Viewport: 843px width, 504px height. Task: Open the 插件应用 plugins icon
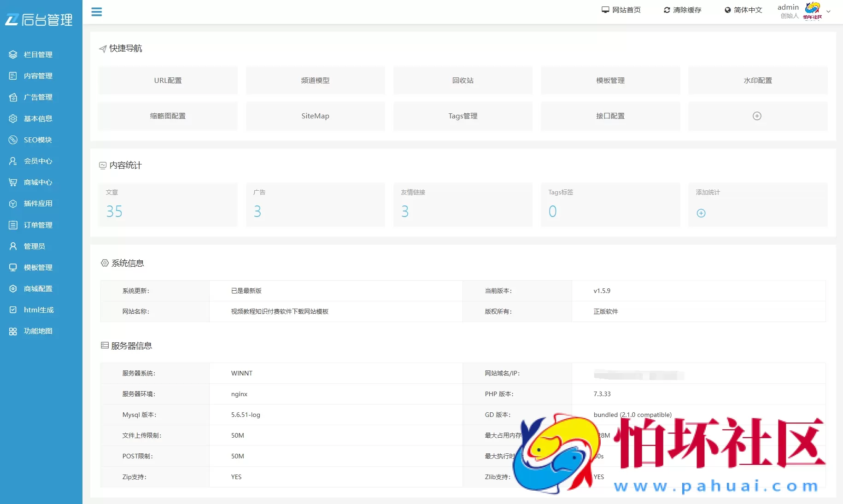tap(13, 204)
